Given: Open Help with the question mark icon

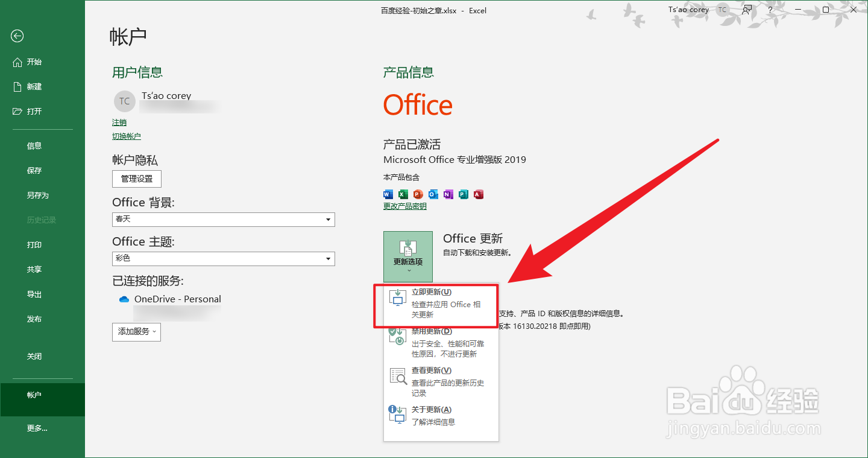Looking at the screenshot, I should click(770, 10).
